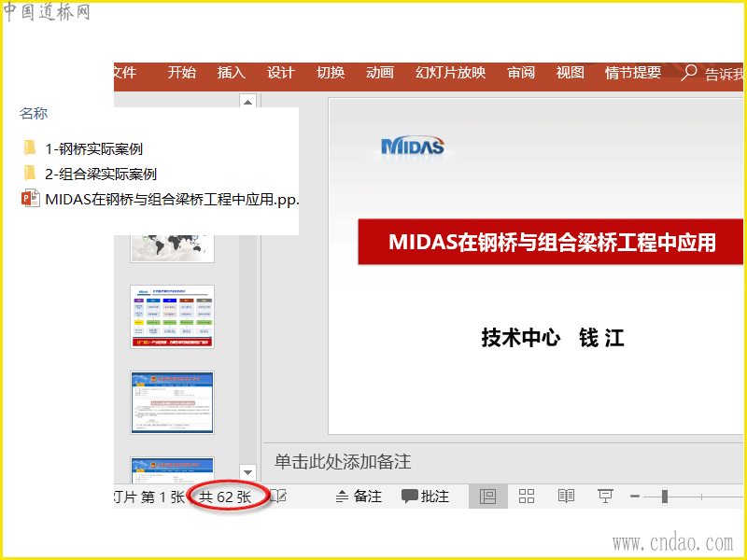Switch to Slide Sorter view icon
The image size is (747, 560).
coord(527,497)
